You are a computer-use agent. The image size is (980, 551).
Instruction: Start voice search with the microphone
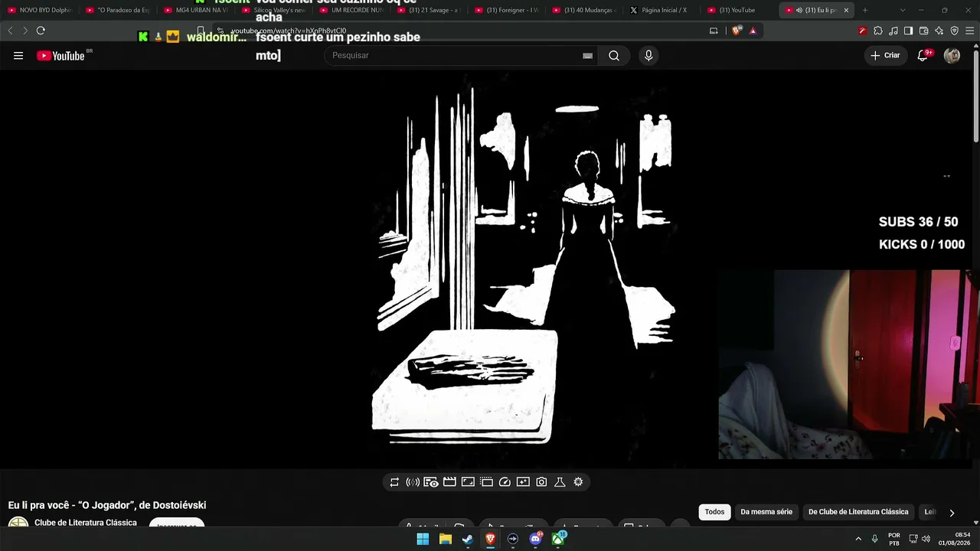pos(648,55)
